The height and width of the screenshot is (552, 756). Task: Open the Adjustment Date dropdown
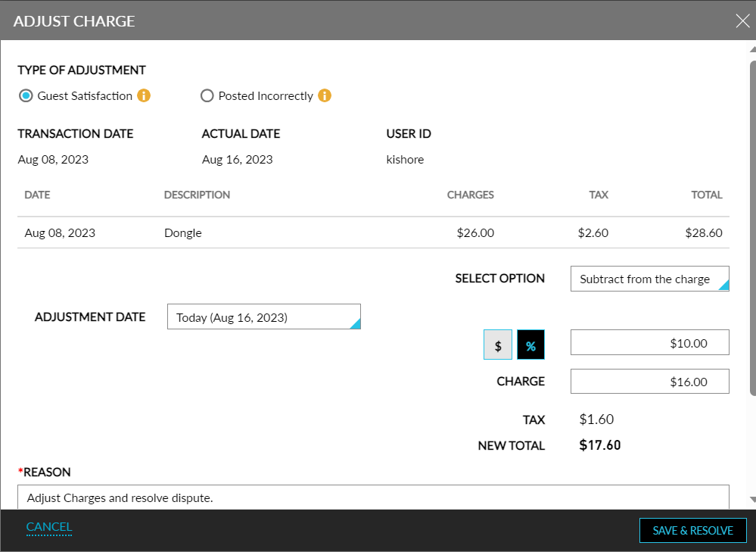tap(263, 317)
